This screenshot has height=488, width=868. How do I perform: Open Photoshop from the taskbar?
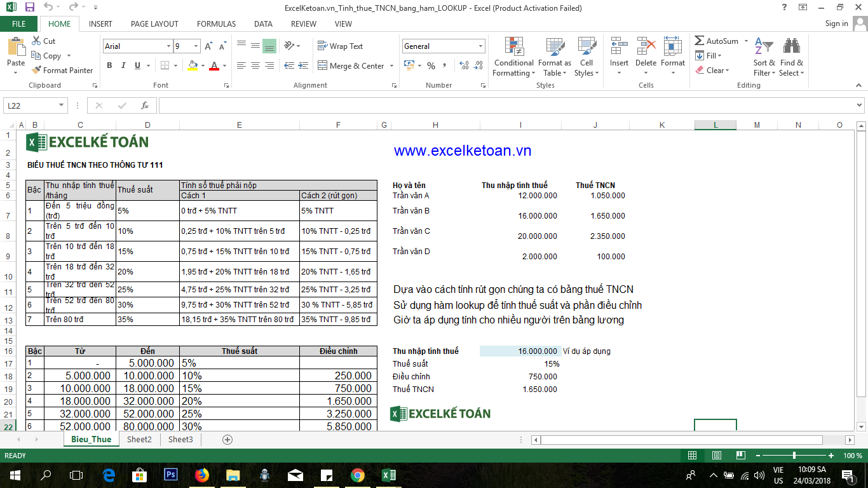(170, 475)
